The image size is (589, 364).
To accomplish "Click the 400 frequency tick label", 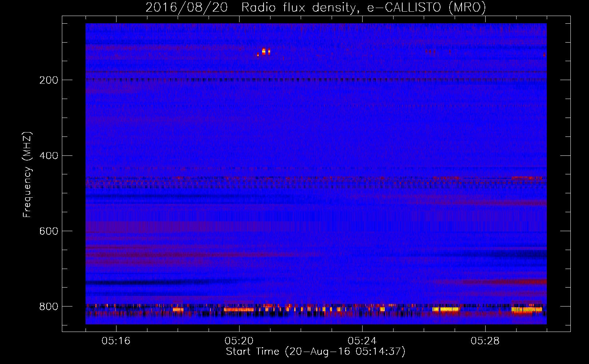I will (49, 156).
